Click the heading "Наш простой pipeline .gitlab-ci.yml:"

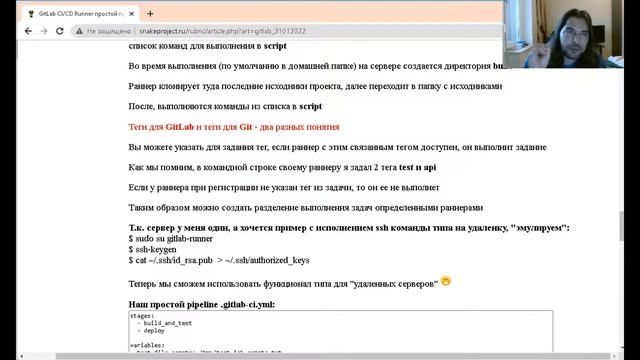pyautogui.click(x=202, y=304)
